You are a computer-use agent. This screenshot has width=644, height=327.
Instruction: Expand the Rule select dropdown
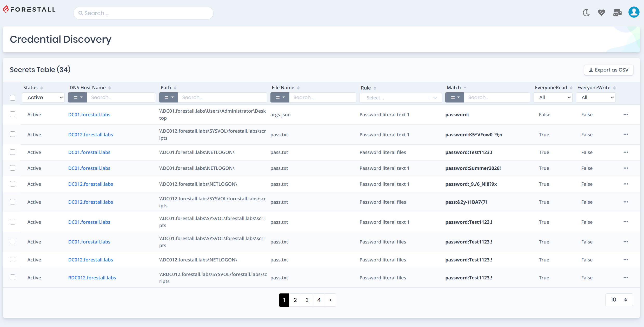[x=400, y=98]
